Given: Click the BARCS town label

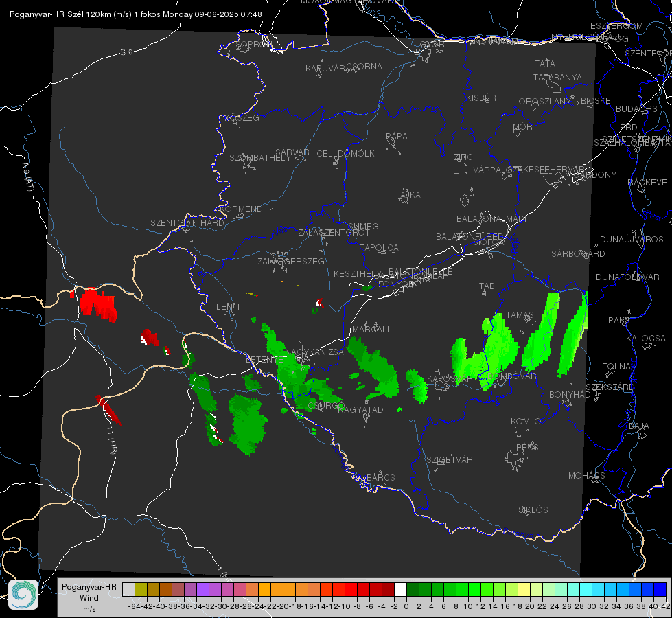Looking at the screenshot, I should [x=381, y=477].
